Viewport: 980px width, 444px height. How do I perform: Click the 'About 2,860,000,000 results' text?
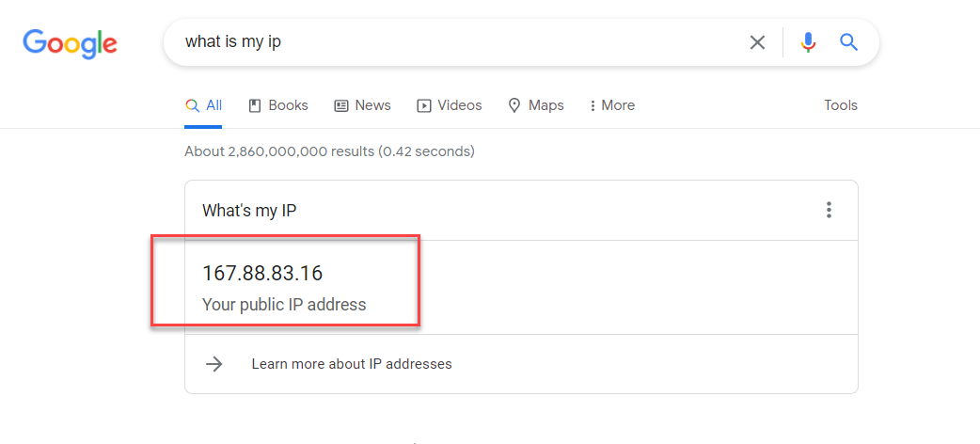[329, 151]
